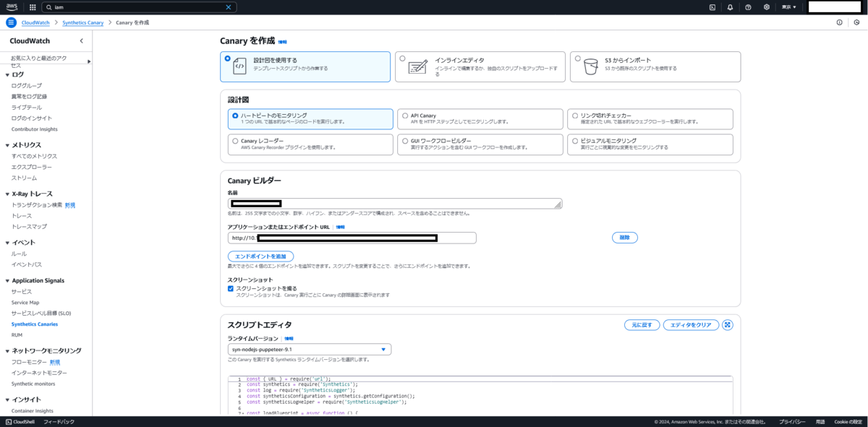Open the settings gear icon in top bar
This screenshot has width=868, height=427.
click(765, 7)
